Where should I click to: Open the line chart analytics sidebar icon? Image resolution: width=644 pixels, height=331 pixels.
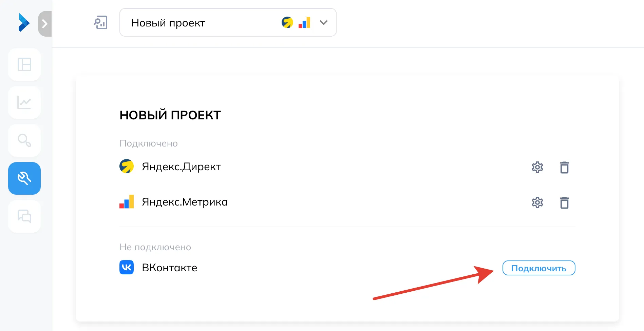24,102
